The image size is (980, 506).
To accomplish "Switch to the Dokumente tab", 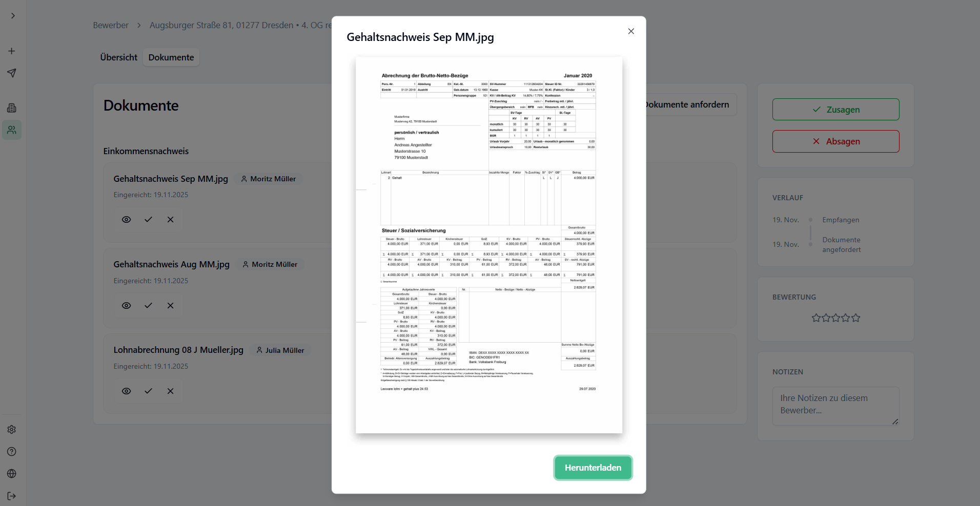I will tap(171, 57).
